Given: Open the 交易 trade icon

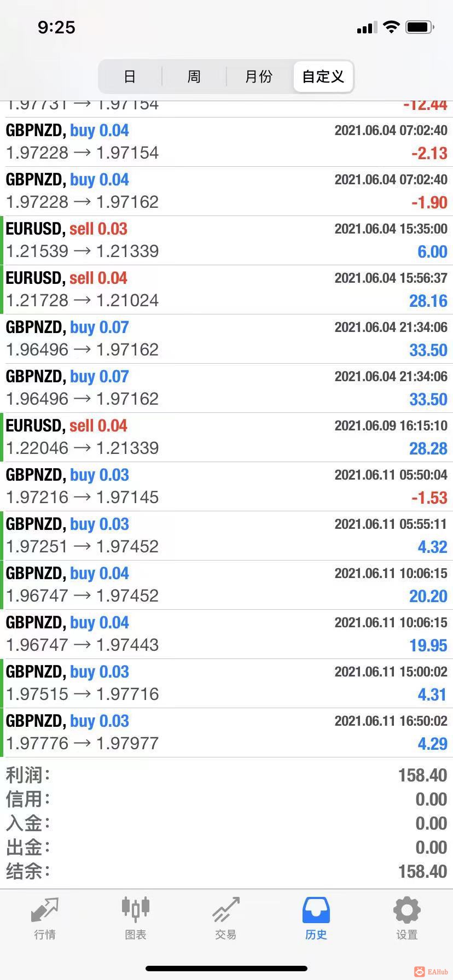Looking at the screenshot, I should click(226, 910).
